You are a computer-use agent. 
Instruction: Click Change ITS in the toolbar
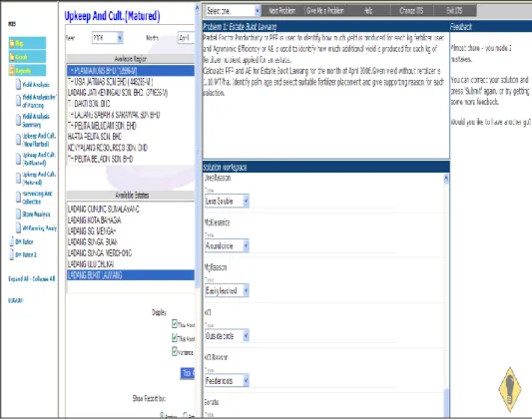[411, 11]
